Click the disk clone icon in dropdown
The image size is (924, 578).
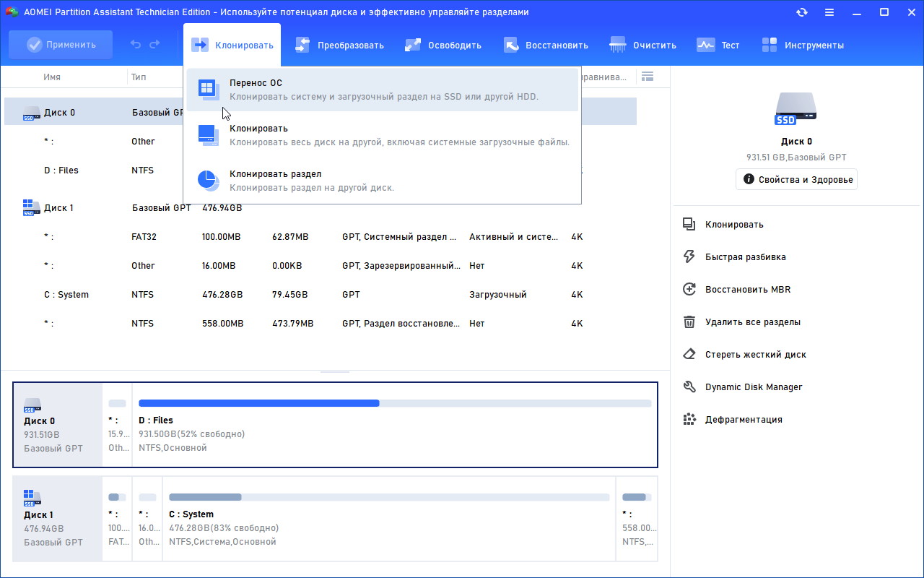click(x=208, y=135)
